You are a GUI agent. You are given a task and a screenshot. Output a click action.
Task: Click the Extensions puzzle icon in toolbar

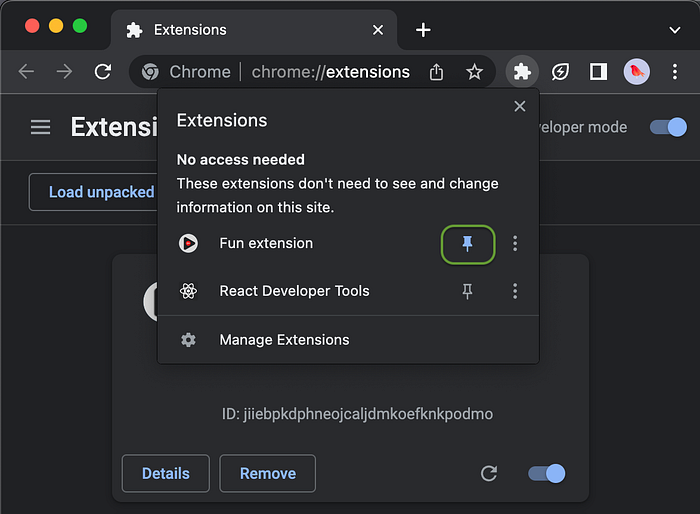tap(520, 71)
